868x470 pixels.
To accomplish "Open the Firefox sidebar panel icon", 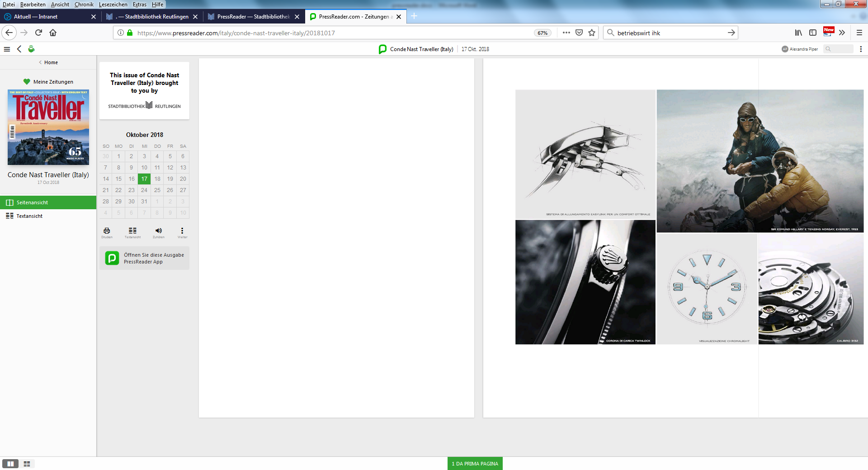I will click(x=813, y=33).
